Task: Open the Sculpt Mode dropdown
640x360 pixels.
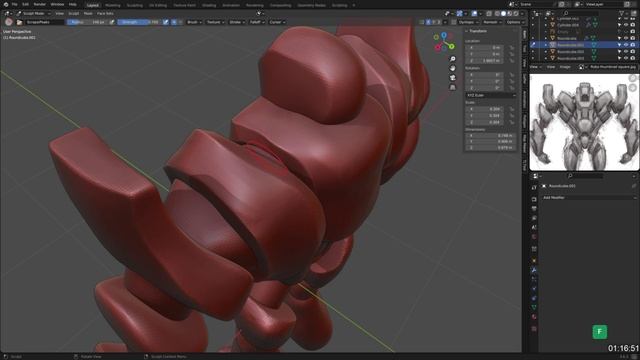Action: (x=34, y=13)
